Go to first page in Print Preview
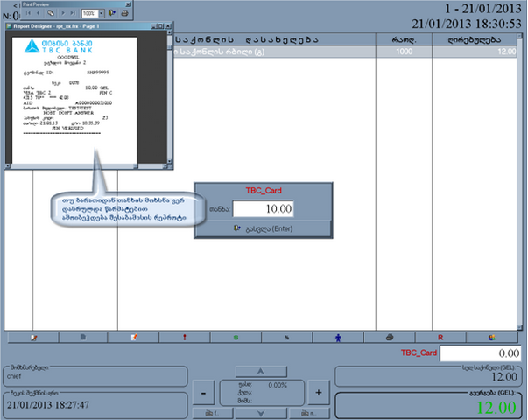Screen dimensions: 528x420 coord(29,14)
